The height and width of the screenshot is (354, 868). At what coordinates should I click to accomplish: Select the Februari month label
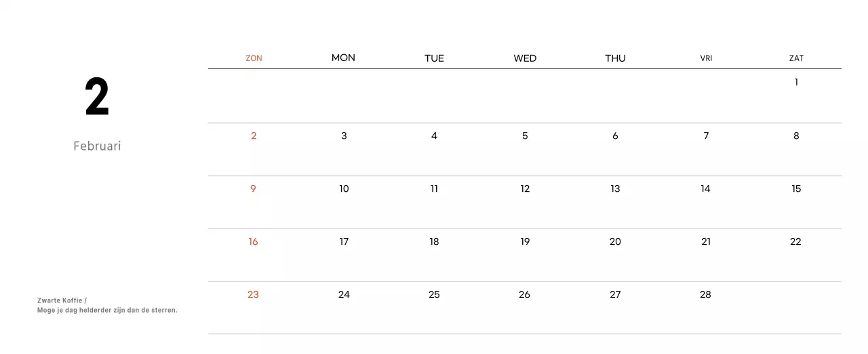97,146
